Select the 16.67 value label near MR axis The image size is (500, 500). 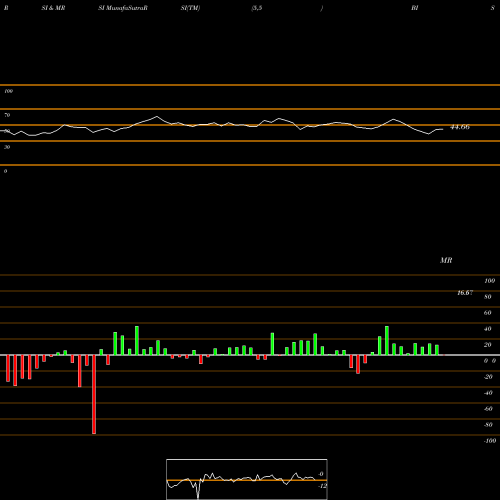click(465, 293)
